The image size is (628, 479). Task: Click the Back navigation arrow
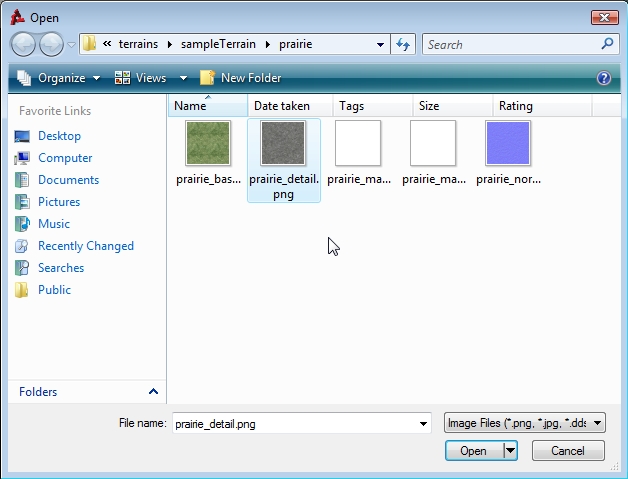(x=24, y=44)
